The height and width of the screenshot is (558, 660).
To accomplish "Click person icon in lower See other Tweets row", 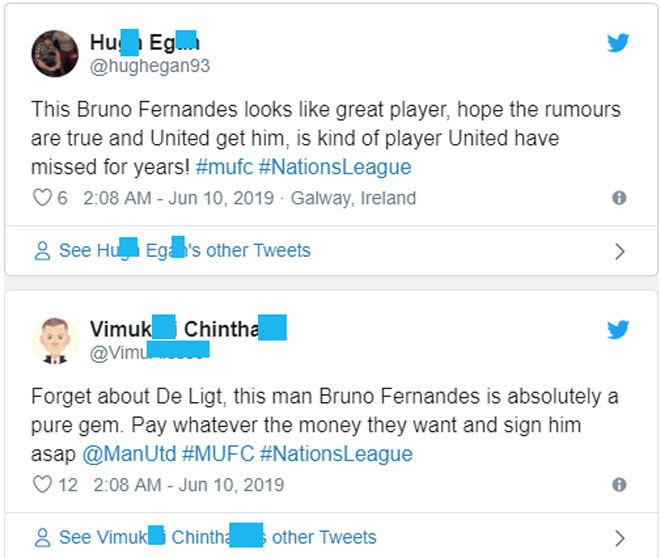I will (42, 538).
